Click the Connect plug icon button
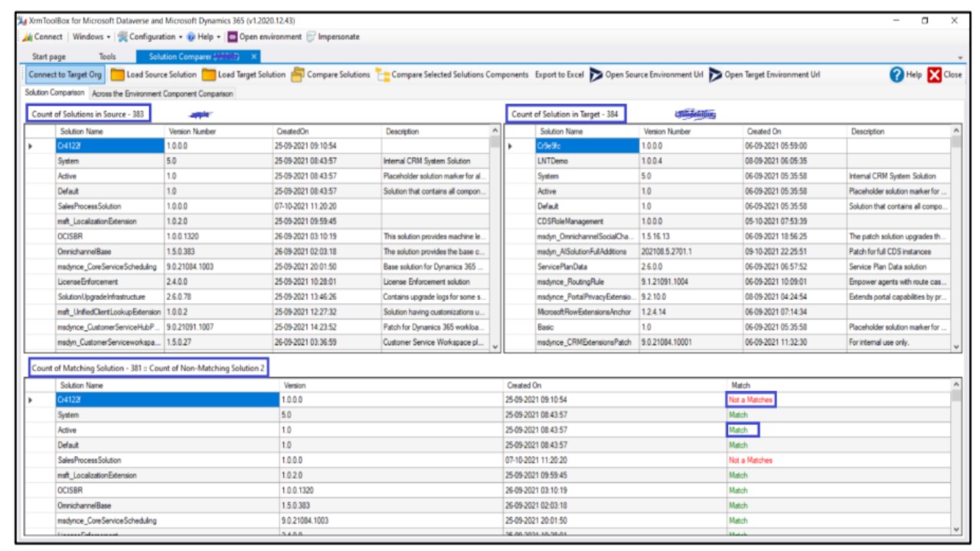This screenshot has height=551, width=980. pos(43,37)
